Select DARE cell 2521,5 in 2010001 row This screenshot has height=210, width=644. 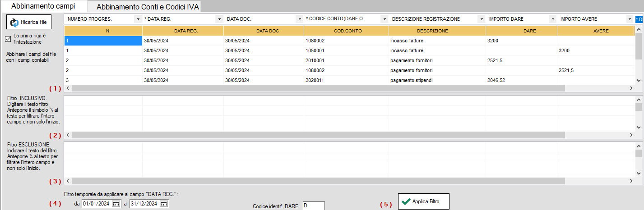click(x=521, y=60)
